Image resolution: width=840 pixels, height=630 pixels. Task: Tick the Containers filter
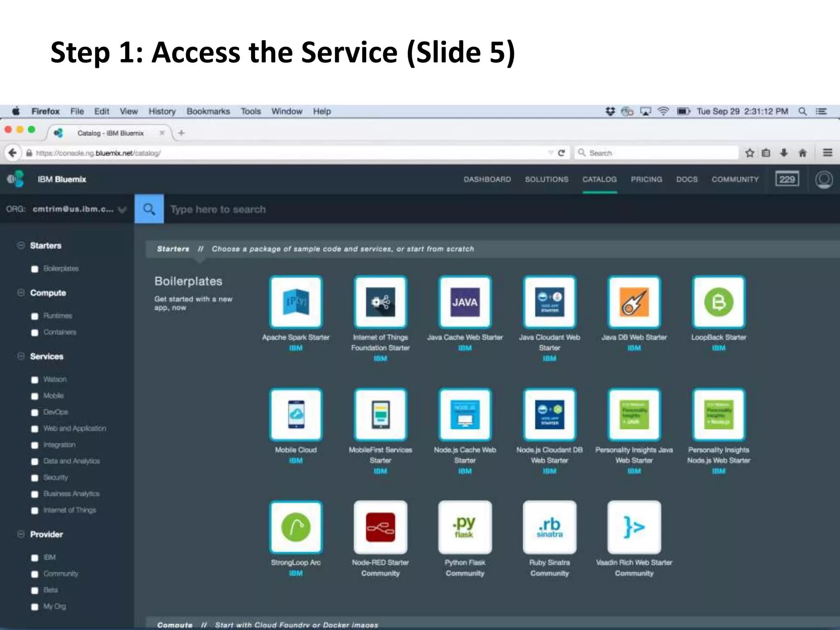click(x=35, y=333)
